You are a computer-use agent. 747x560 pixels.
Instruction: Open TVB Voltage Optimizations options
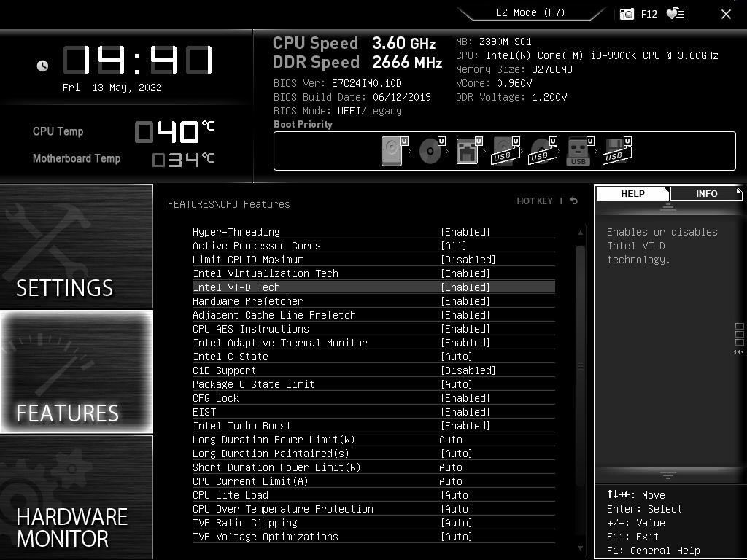pyautogui.click(x=373, y=537)
